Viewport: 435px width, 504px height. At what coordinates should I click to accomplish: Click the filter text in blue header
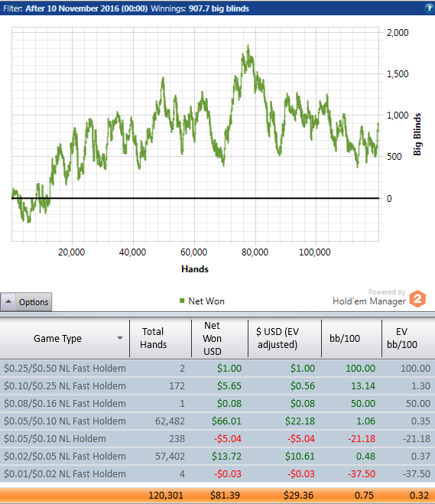(x=126, y=8)
